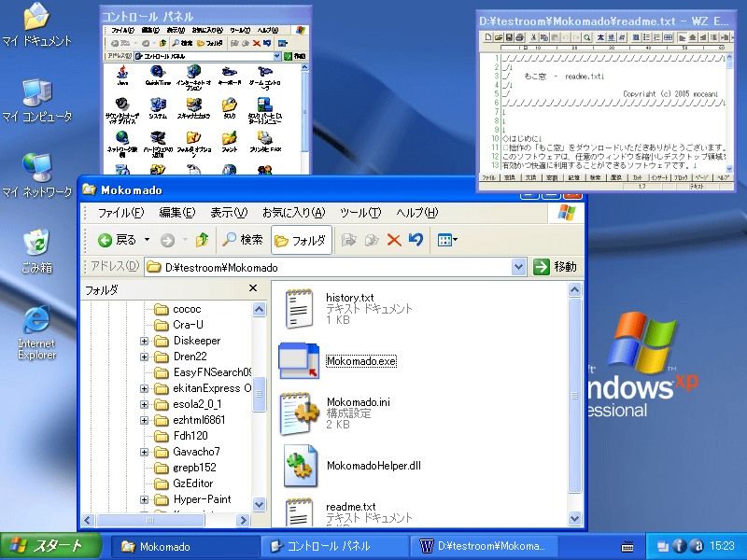747x560 pixels.
Task: Toggle the フォルダ pane button in Mokomado toolbar
Action: coord(302,240)
